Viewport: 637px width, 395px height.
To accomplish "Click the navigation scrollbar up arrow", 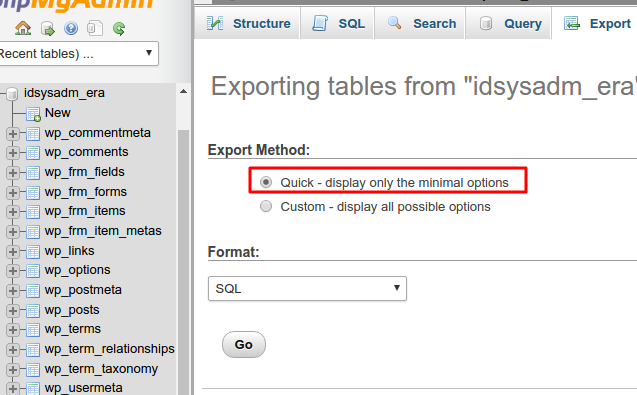I will coord(184,91).
